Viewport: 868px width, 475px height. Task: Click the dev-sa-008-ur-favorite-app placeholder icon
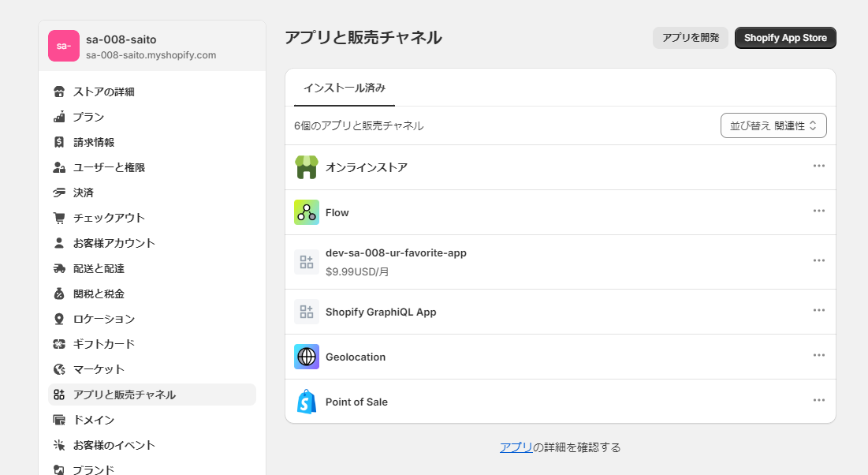[x=307, y=262]
